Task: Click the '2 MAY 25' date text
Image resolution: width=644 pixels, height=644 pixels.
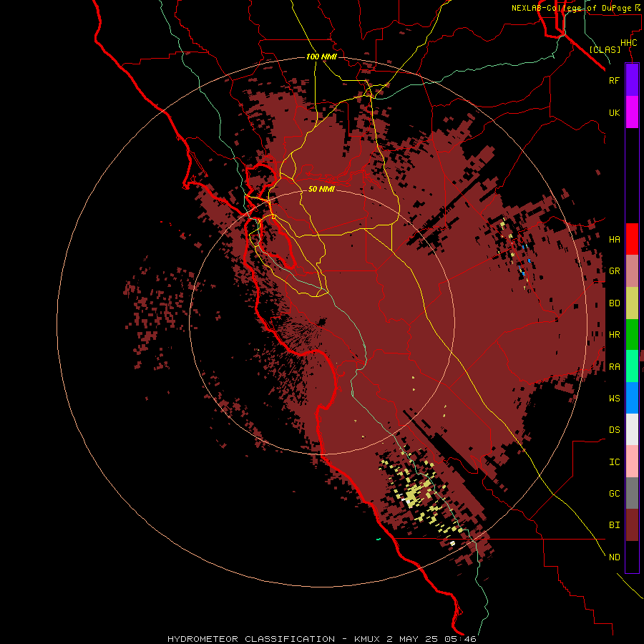Action: click(x=412, y=639)
